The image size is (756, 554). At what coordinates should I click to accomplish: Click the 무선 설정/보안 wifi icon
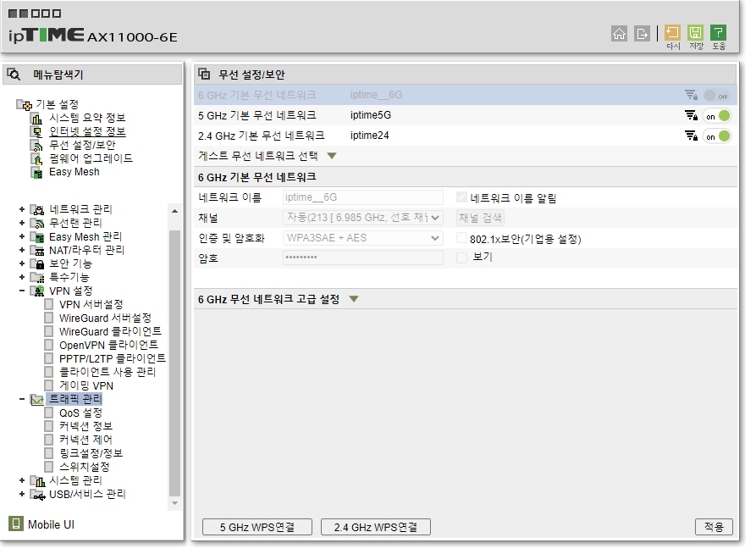pyautogui.click(x=36, y=145)
